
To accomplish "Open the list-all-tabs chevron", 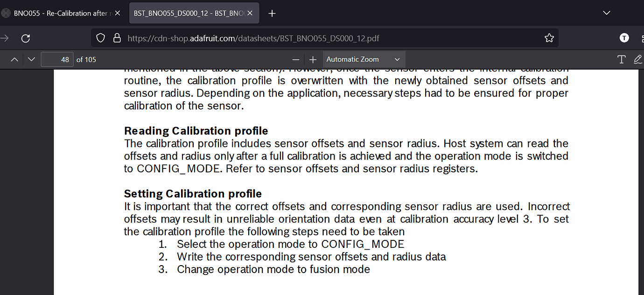I will click(x=606, y=13).
